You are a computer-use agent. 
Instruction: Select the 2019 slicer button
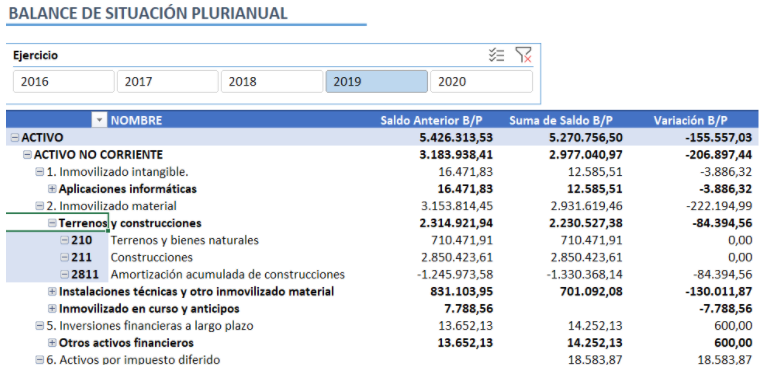[x=377, y=82]
